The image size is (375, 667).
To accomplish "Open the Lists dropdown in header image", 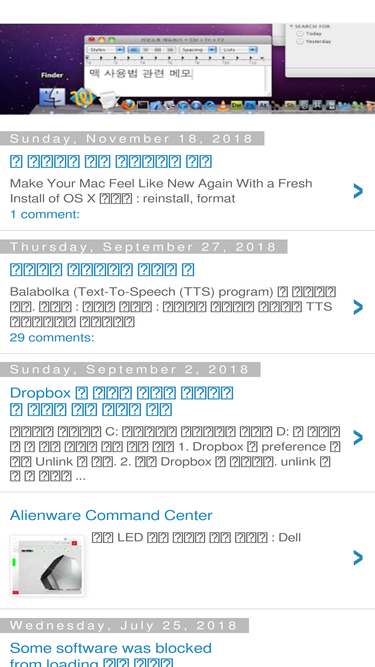I will tap(239, 50).
